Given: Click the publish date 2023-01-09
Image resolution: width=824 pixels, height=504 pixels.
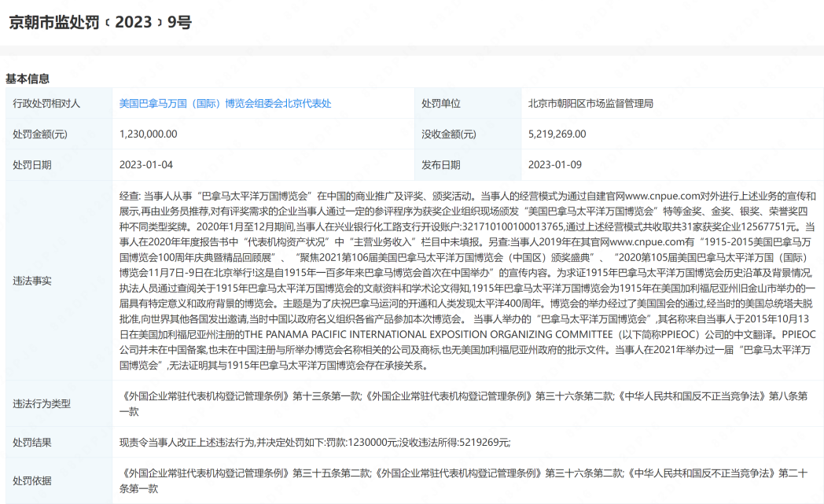Looking at the screenshot, I should [x=554, y=165].
